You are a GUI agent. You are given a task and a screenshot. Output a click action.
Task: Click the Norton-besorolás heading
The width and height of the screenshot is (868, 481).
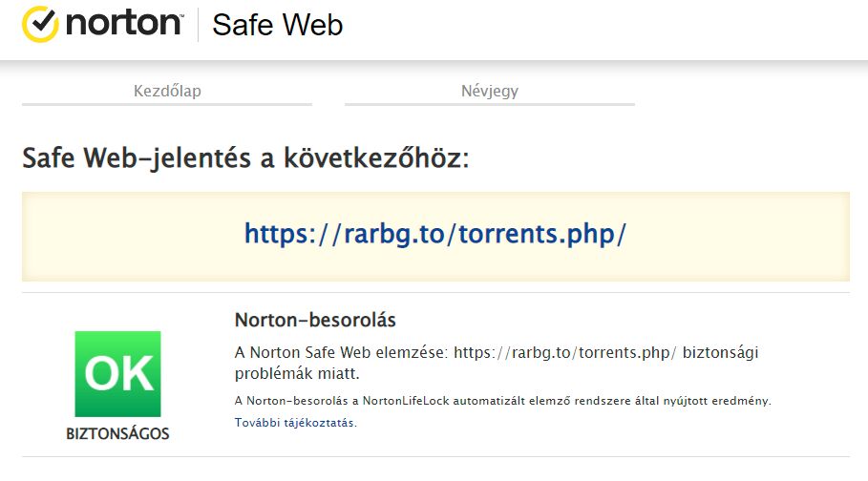coord(315,320)
